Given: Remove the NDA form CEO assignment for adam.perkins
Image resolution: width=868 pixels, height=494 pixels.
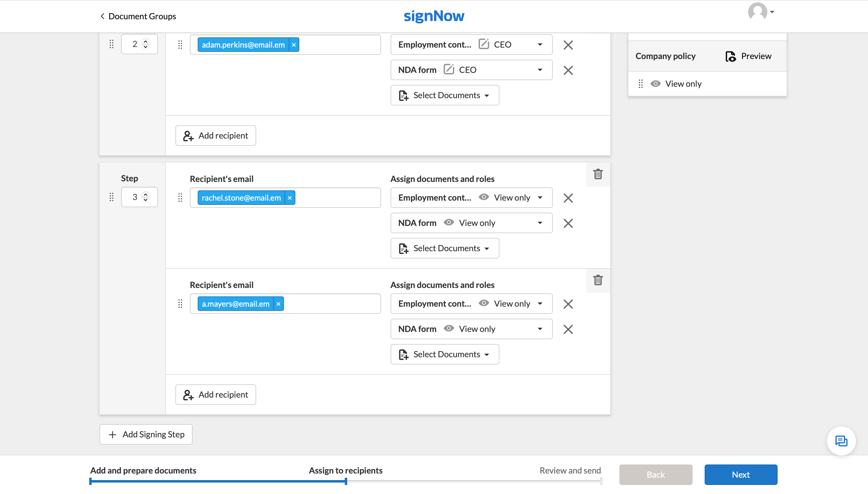Looking at the screenshot, I should 568,70.
